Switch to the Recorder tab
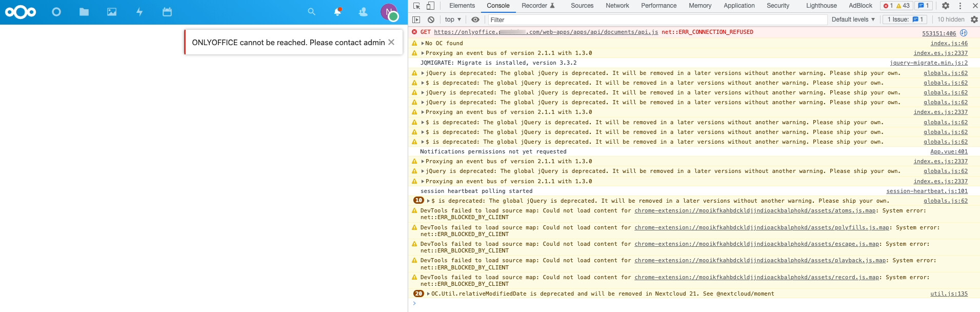The image size is (980, 312). coord(538,6)
